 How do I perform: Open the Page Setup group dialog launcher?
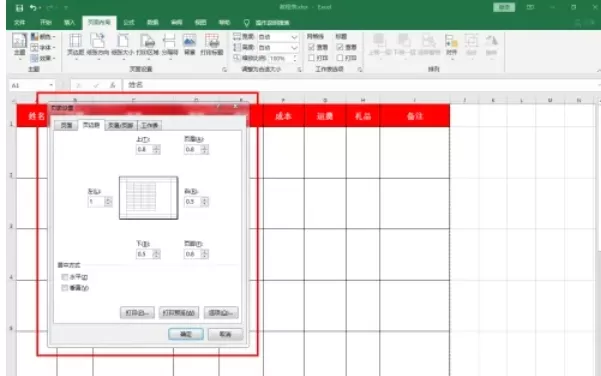[225, 69]
